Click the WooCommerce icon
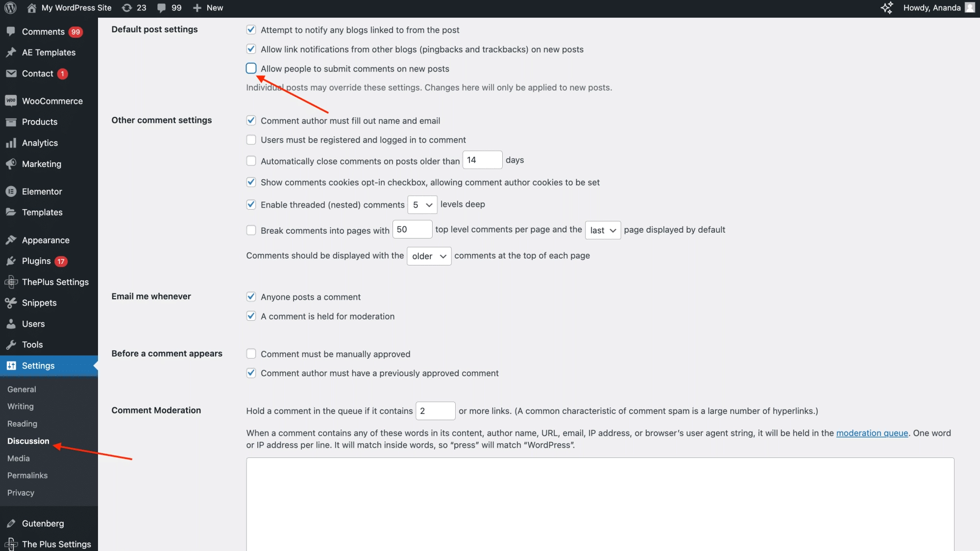Screen dimensions: 980x551 click(11, 101)
